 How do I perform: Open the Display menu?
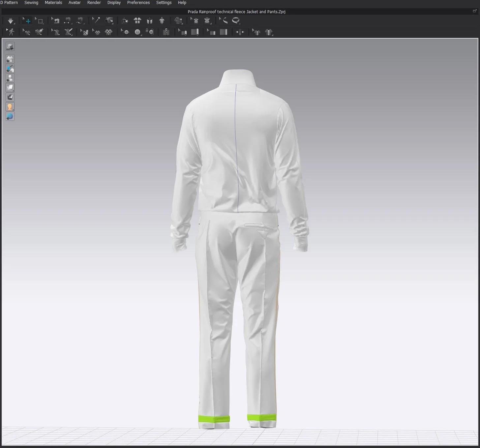[114, 3]
